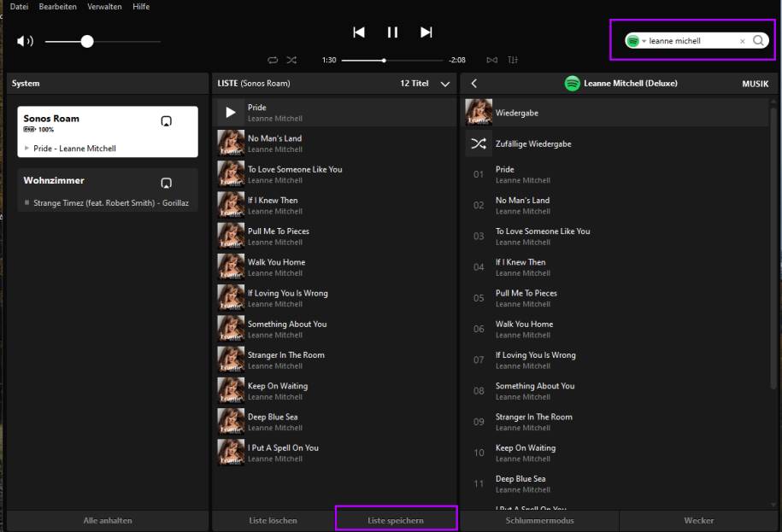Click thumbnail of 'To Love Someone Like You' in queue
The image size is (782, 532).
[231, 174]
